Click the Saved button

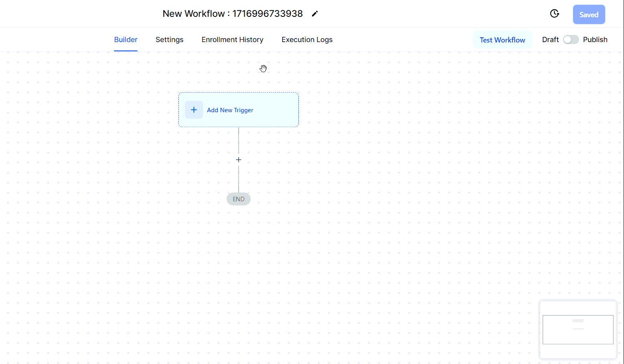(x=589, y=14)
